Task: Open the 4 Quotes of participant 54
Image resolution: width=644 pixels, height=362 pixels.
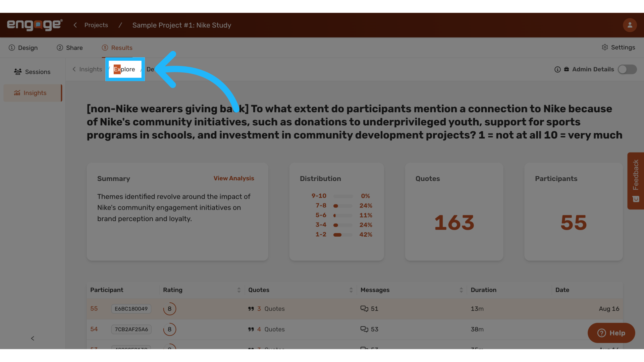Action: tap(266, 329)
